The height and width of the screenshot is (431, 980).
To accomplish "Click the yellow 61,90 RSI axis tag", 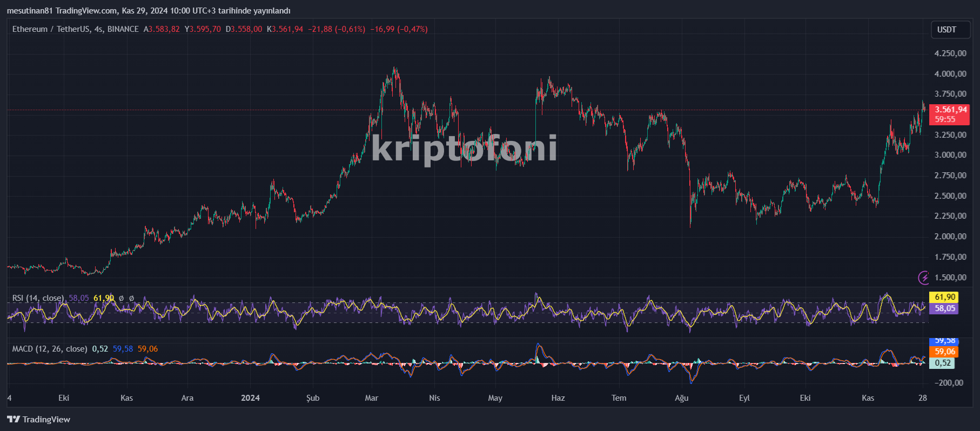I will [x=944, y=297].
